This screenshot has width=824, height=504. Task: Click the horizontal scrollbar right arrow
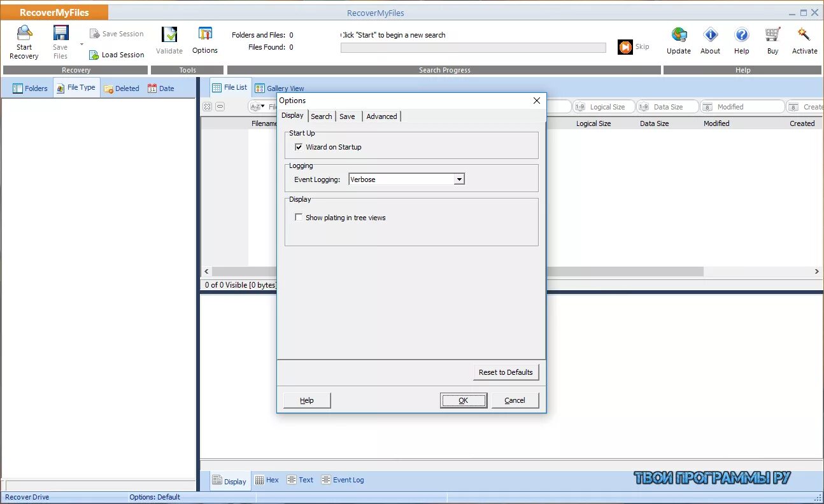817,272
